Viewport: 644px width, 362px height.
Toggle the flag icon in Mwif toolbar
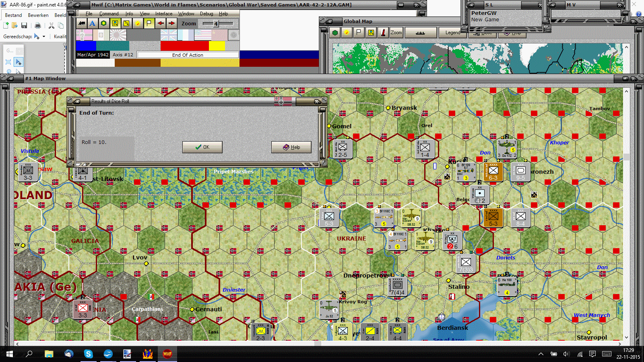(149, 23)
